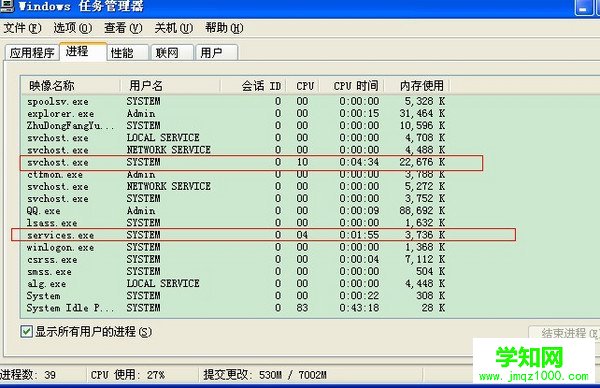Sort by CPU 时间 column header
This screenshot has width=600, height=388.
coord(352,85)
